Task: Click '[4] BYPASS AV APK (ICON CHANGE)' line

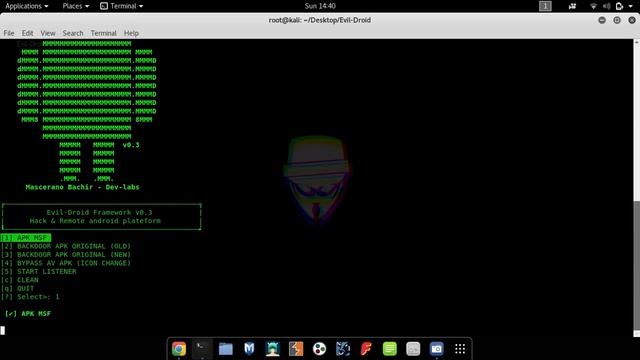Action: [x=66, y=263]
